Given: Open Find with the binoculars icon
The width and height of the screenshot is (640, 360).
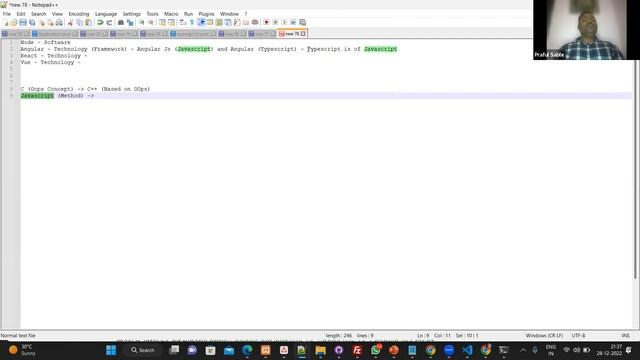Looking at the screenshot, I should 121,22.
